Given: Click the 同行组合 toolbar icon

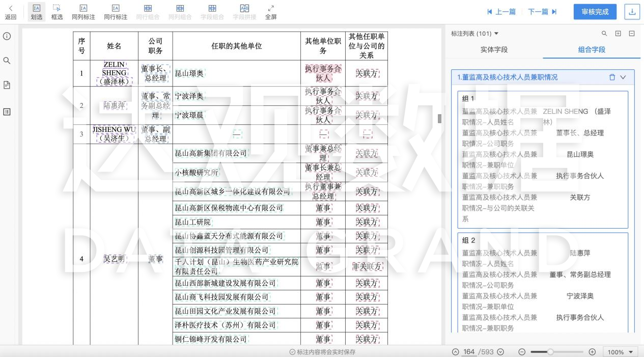Looking at the screenshot, I should pyautogui.click(x=148, y=12).
